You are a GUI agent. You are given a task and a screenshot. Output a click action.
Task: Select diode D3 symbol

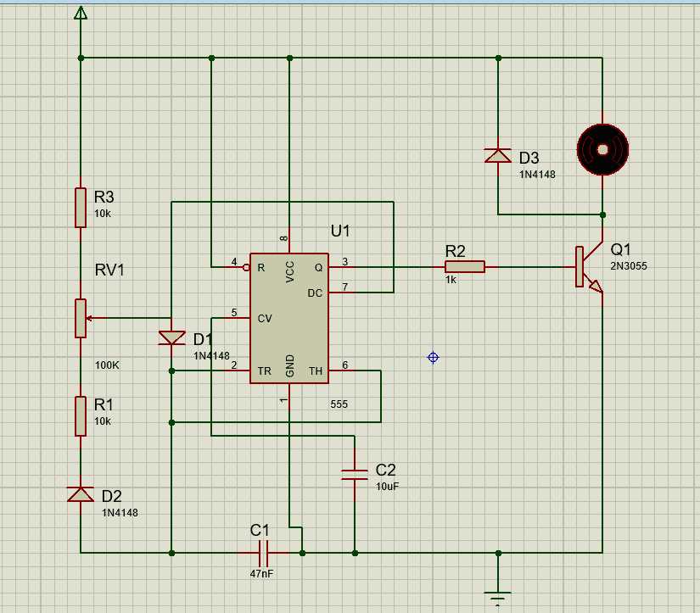click(498, 156)
